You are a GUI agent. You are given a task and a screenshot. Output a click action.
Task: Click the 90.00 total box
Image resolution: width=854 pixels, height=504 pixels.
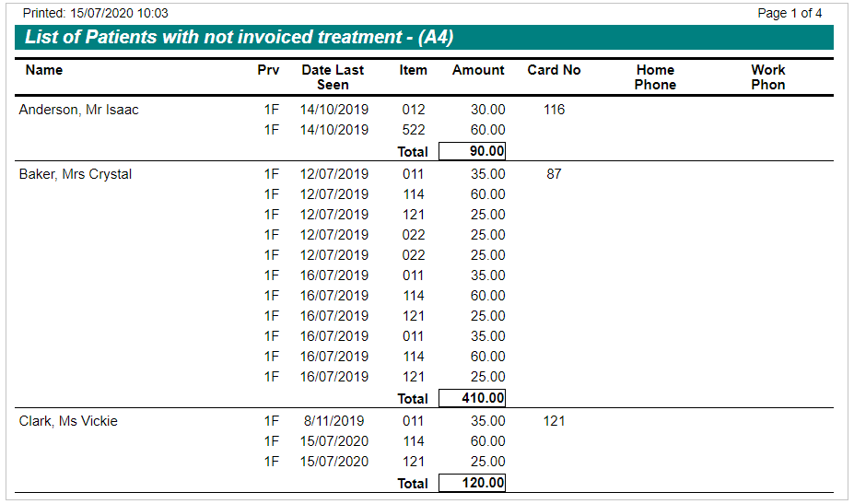473,151
